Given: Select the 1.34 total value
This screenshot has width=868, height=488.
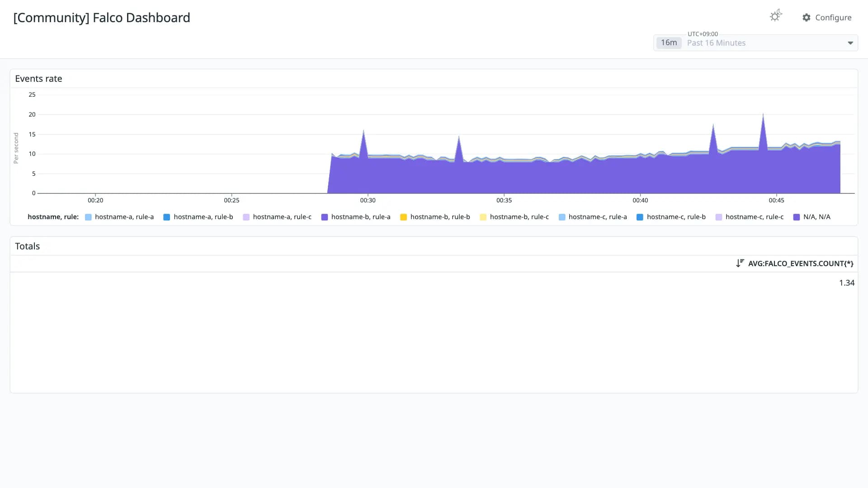Looking at the screenshot, I should [x=846, y=283].
